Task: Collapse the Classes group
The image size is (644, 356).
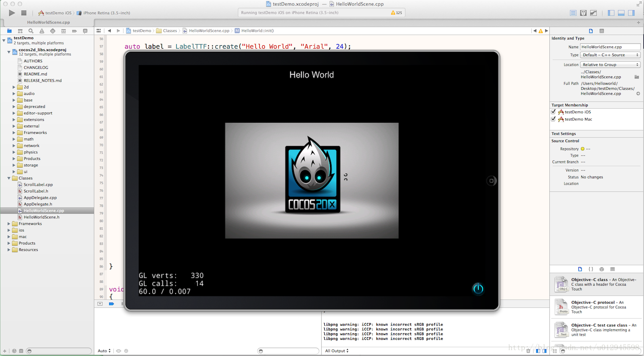Action: [x=9, y=178]
